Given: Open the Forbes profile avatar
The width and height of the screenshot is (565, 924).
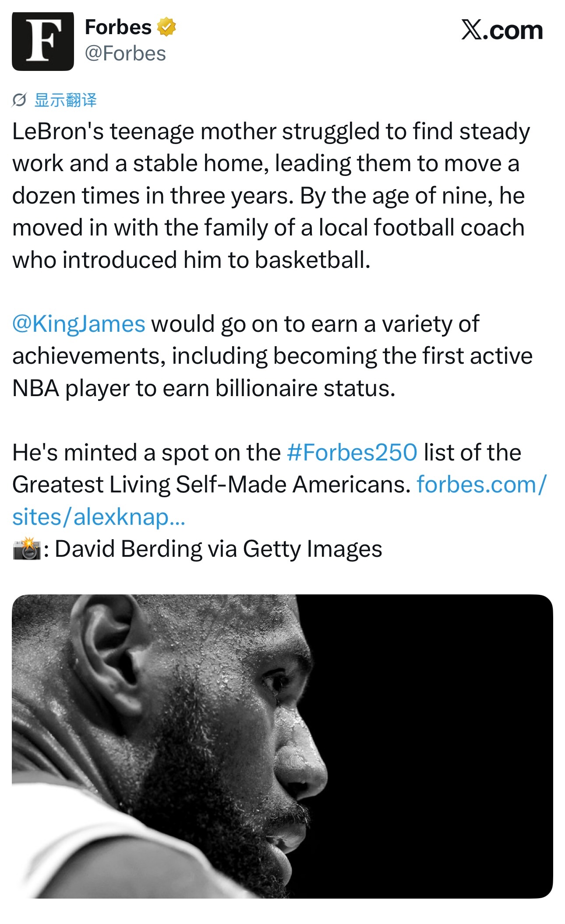Looking at the screenshot, I should (42, 41).
